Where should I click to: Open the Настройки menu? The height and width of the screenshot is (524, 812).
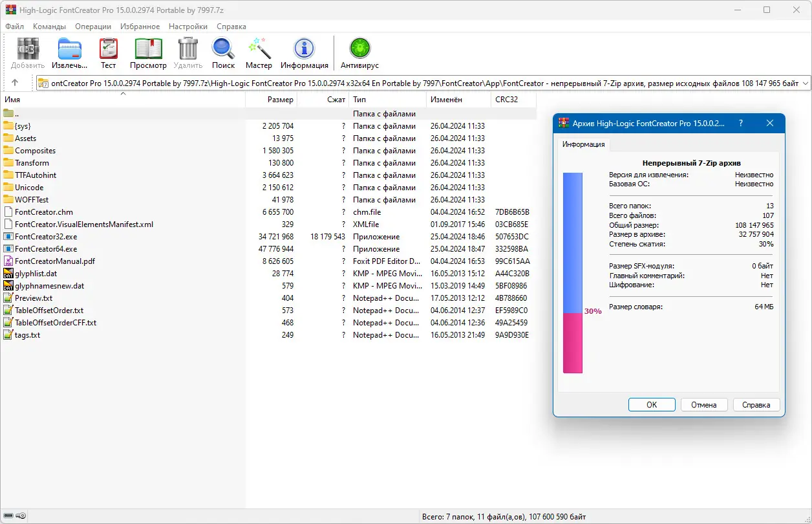click(x=187, y=27)
